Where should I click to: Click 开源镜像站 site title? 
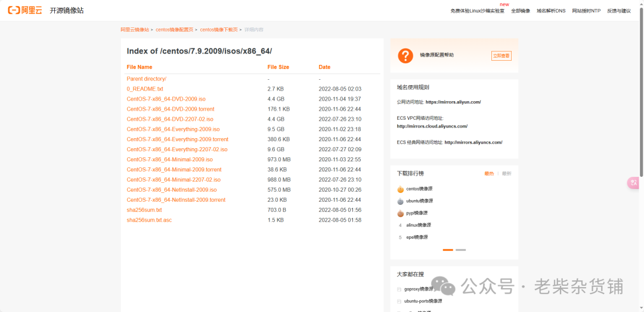coord(67,11)
